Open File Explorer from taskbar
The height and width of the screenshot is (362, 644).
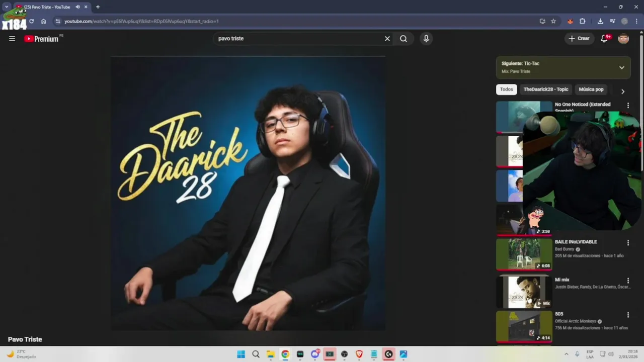point(271,354)
